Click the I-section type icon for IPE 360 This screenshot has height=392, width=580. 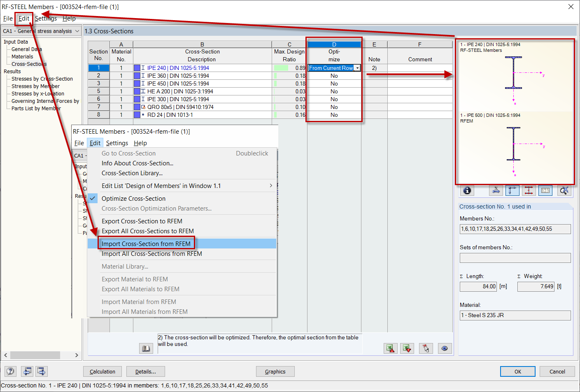(x=143, y=76)
